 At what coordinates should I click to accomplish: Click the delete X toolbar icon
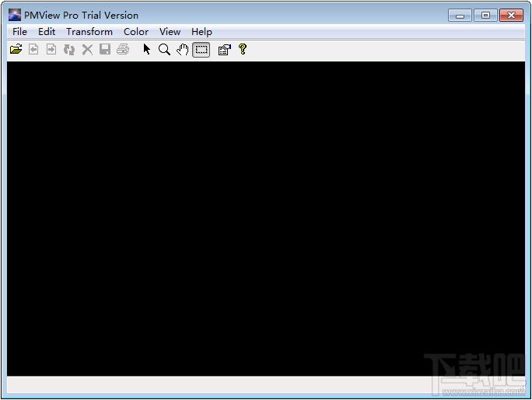tap(87, 50)
